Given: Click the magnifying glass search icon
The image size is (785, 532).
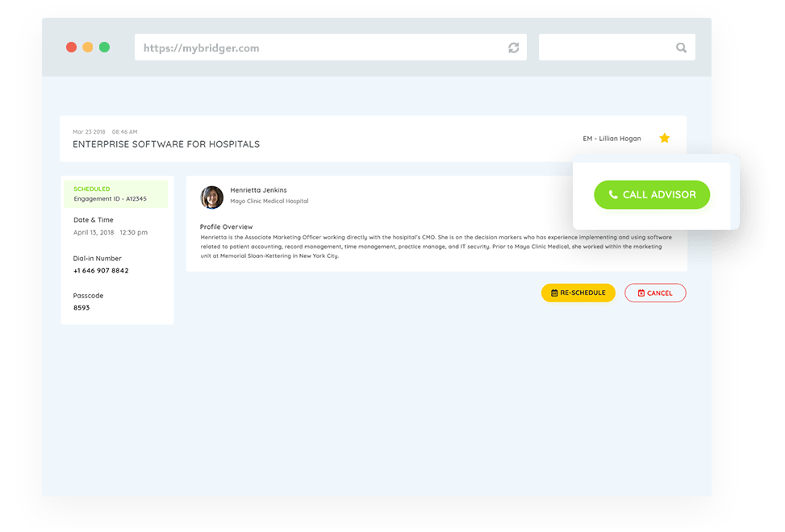Looking at the screenshot, I should 682,48.
